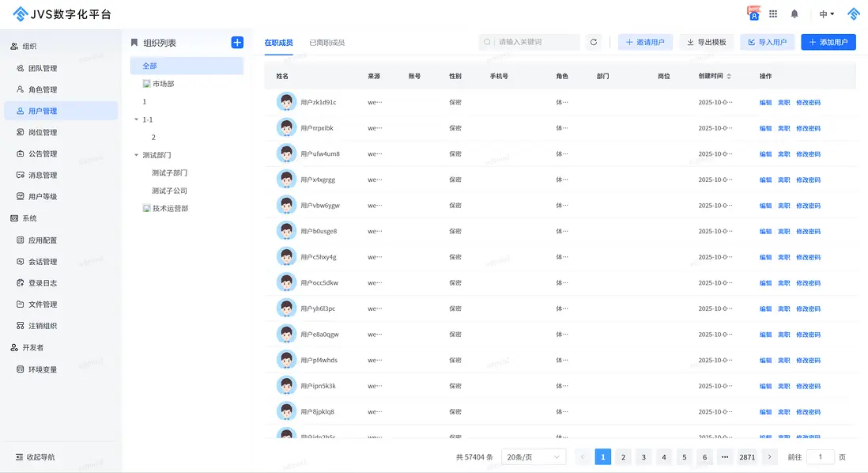Expand the 组织 menu group
868x473 pixels.
click(x=24, y=47)
